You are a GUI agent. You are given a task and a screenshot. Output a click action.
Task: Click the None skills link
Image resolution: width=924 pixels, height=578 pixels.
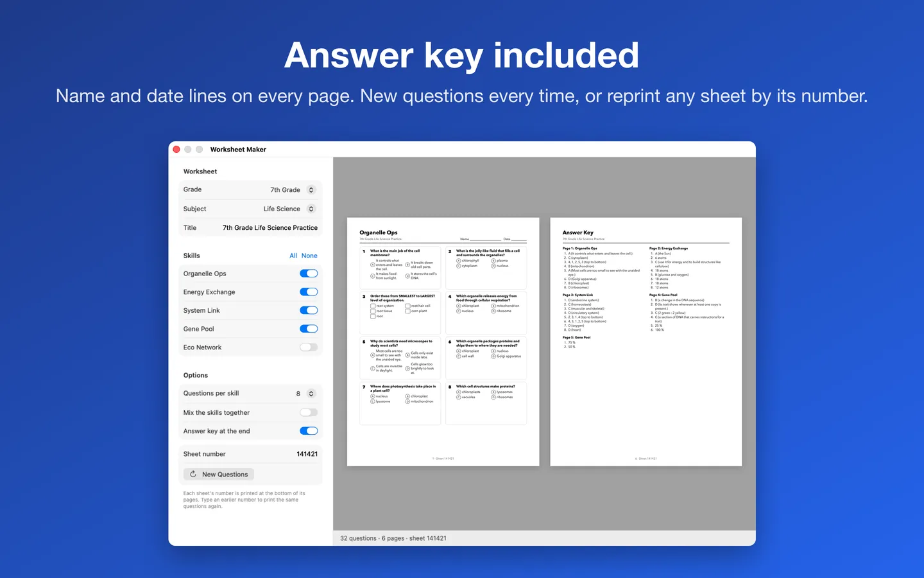point(309,256)
